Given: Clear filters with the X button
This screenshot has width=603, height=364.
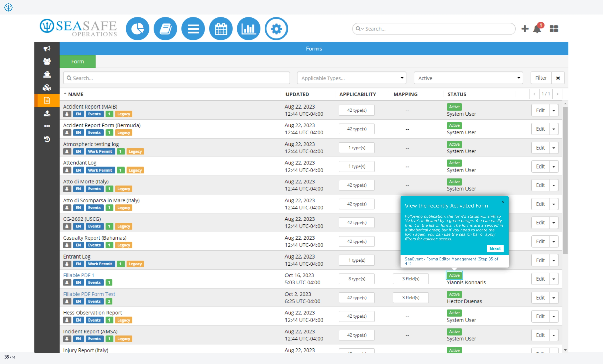Looking at the screenshot, I should click(558, 78).
